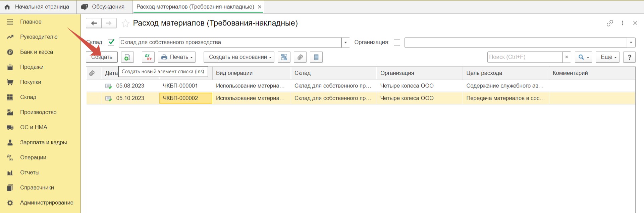The image size is (644, 213).
Task: Open the Банк и касса section
Action: point(36,52)
